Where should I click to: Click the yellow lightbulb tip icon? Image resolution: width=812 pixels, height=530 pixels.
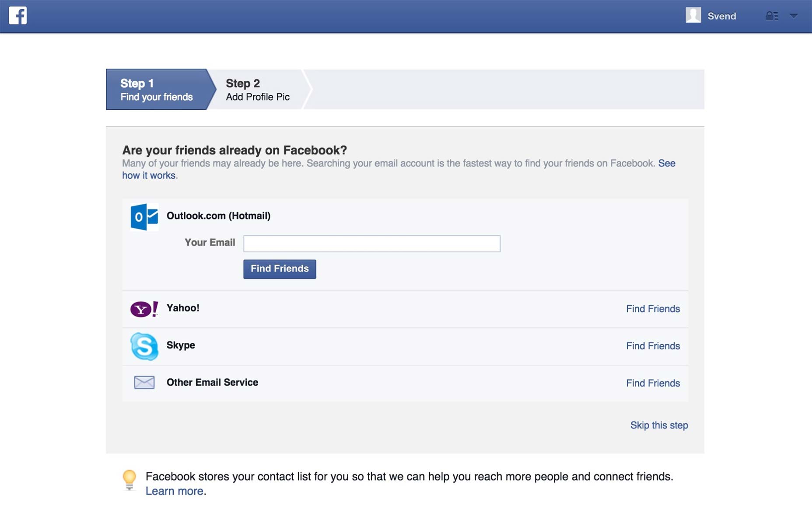[129, 480]
